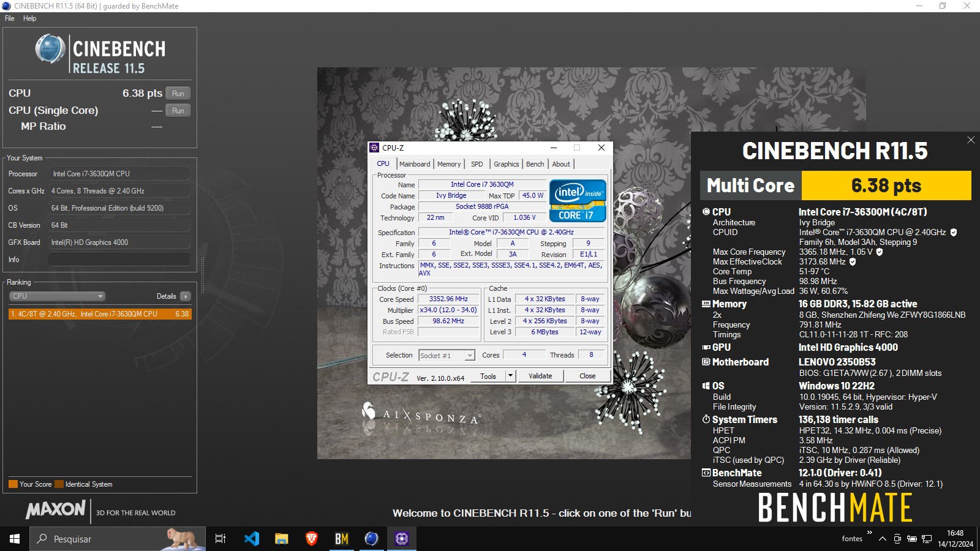The width and height of the screenshot is (980, 551).
Task: Open the File menu in Cinebench
Action: point(10,18)
